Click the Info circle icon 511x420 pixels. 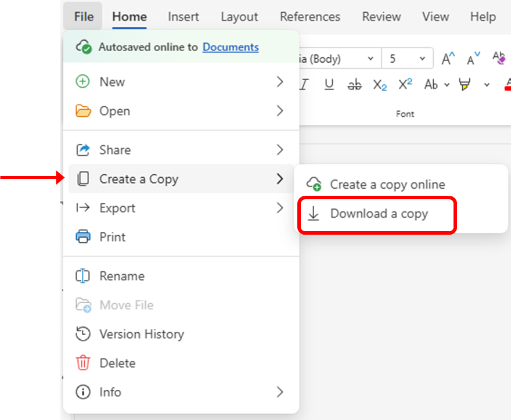coord(83,392)
